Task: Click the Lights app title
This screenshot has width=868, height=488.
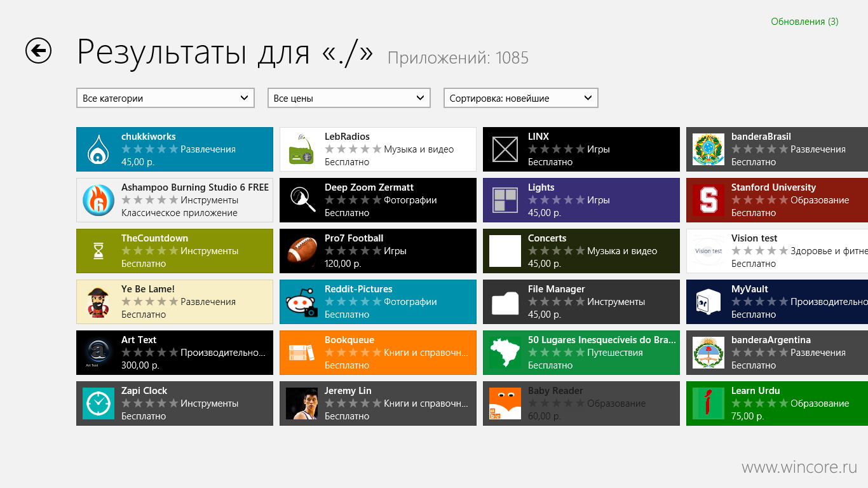Action: [x=541, y=187]
